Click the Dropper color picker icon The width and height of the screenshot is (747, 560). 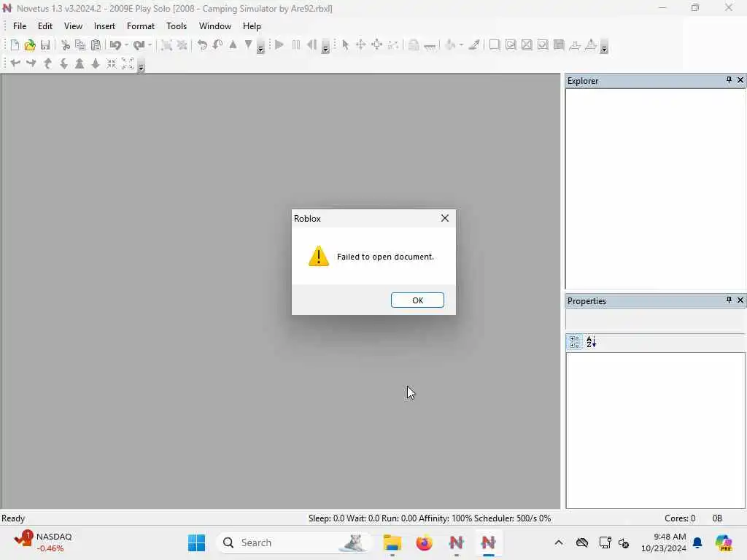tap(474, 45)
